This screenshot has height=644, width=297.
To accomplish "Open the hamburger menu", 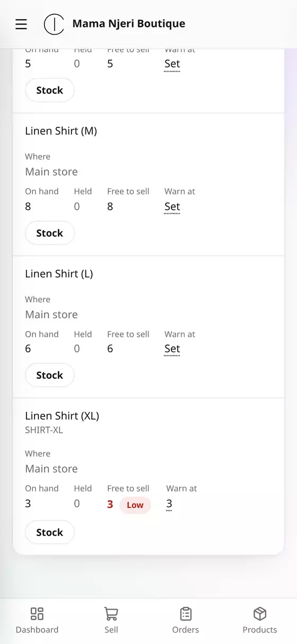I will [21, 24].
